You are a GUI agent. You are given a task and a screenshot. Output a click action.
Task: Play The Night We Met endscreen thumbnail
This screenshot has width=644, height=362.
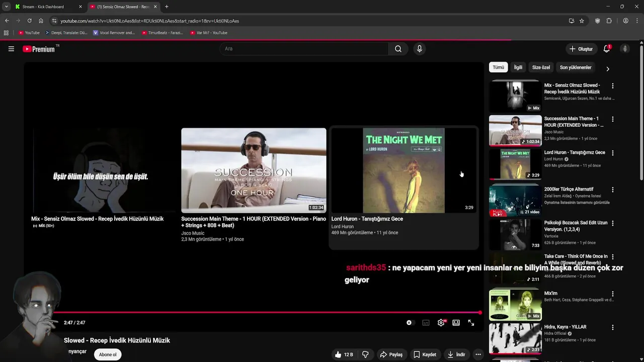[404, 170]
